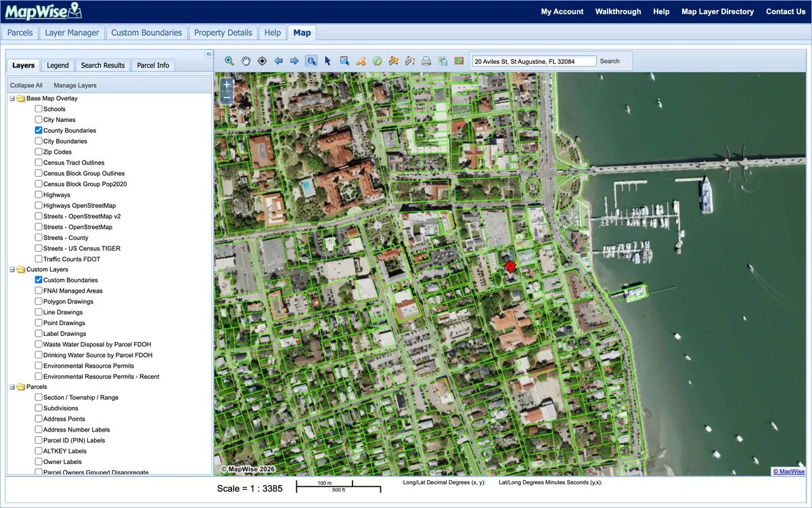The width and height of the screenshot is (812, 508).
Task: Toggle the City Names checkbox
Action: pos(39,120)
